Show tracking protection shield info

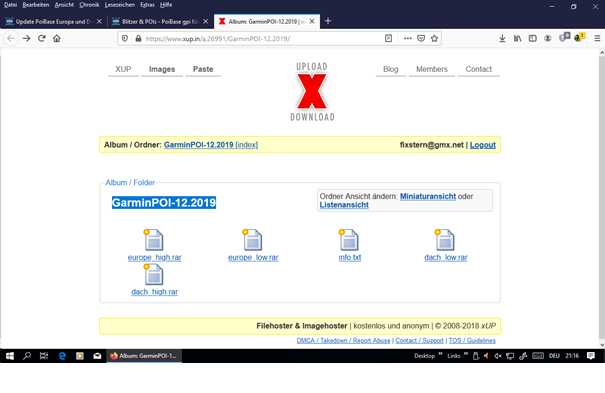click(125, 39)
